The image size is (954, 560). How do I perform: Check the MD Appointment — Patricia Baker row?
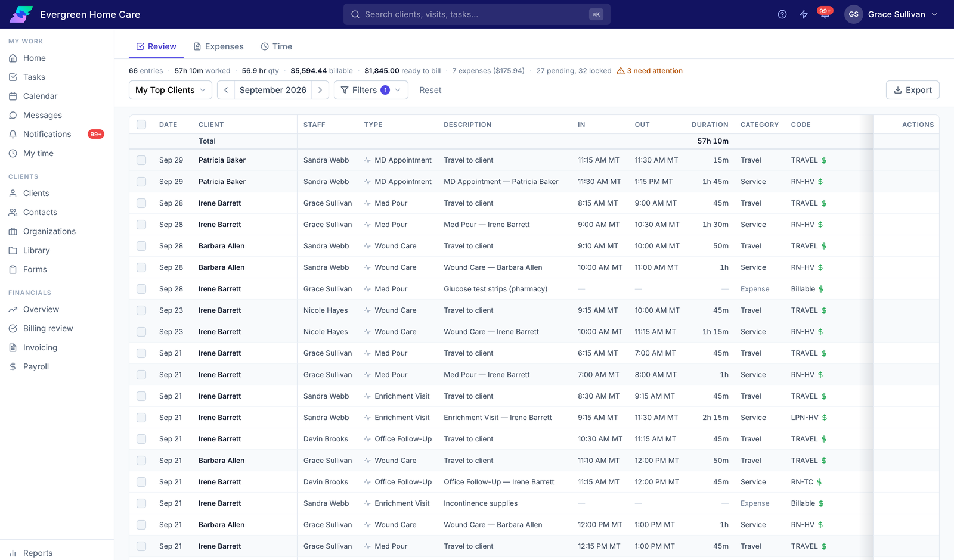coord(141,182)
